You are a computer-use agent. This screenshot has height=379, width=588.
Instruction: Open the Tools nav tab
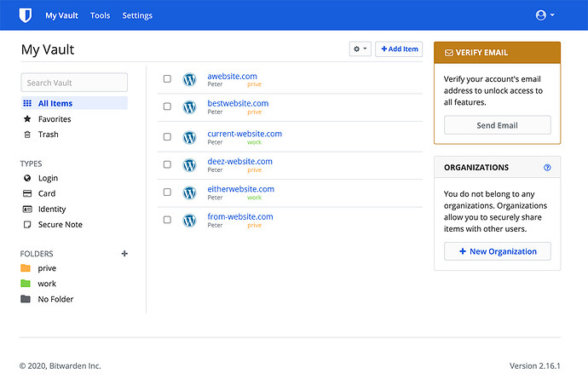pos(100,15)
